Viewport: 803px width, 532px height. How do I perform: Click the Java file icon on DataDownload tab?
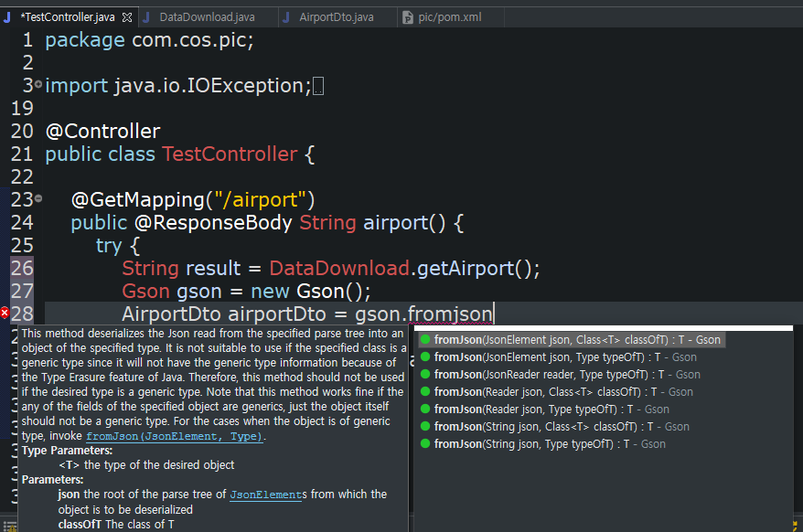click(x=146, y=17)
